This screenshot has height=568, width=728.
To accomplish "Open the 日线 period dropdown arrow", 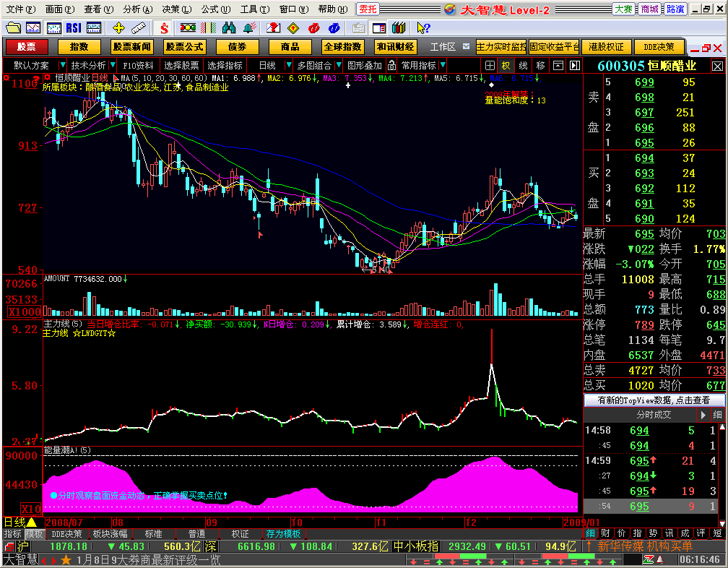I will (x=288, y=65).
